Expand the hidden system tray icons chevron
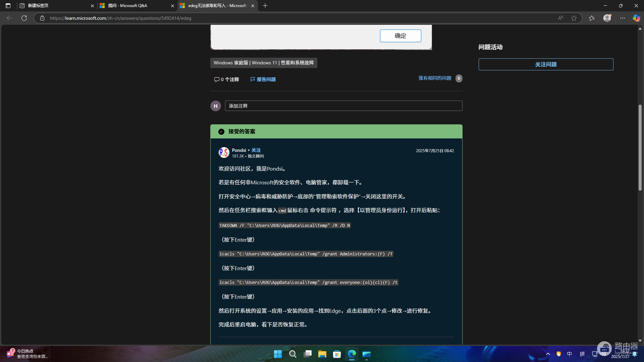 click(548, 354)
